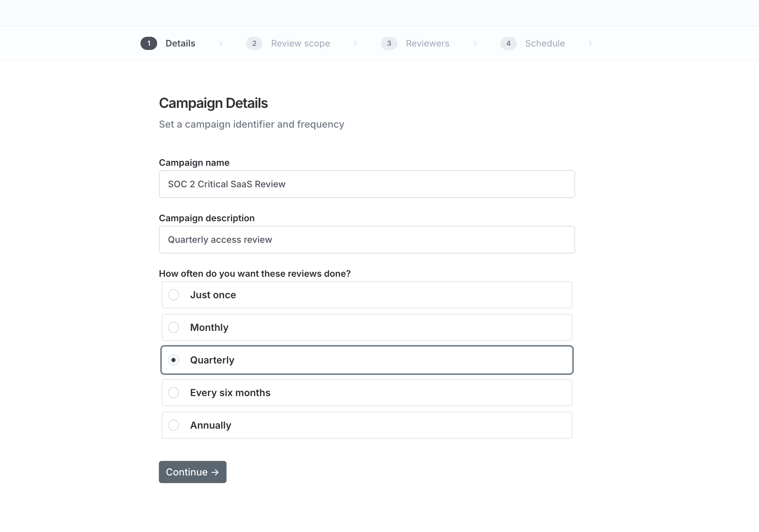
Task: Choose the Monthly frequency radio button
Action: pos(173,327)
